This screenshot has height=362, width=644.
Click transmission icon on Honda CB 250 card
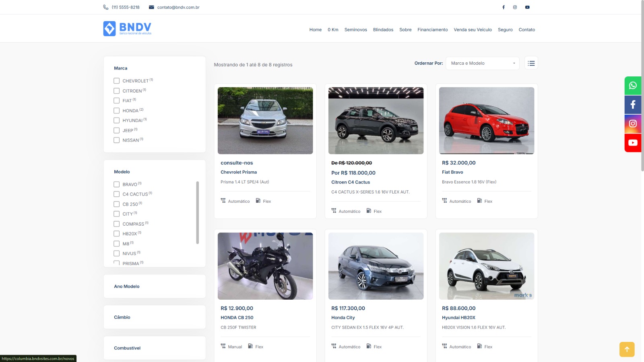223,346
